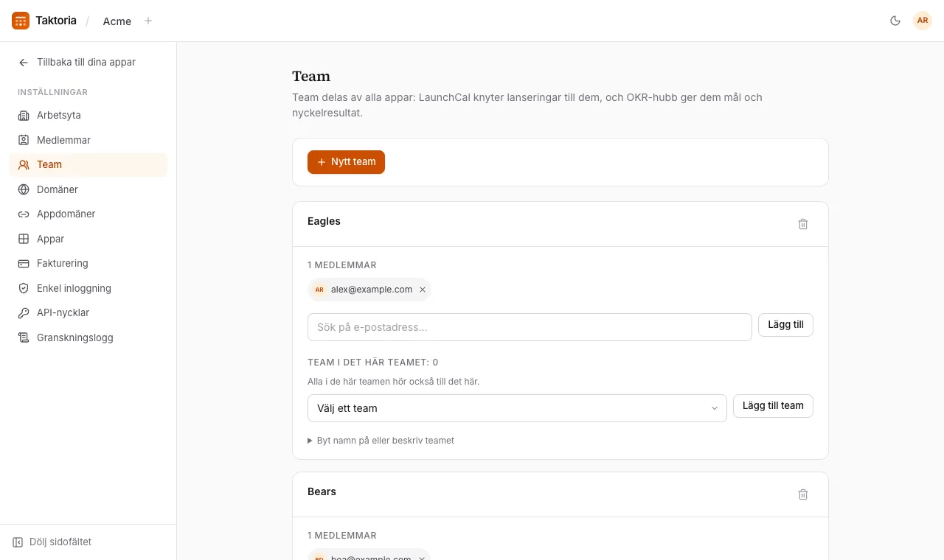Expand Byt namn på eller beskriv teamet

click(x=381, y=441)
